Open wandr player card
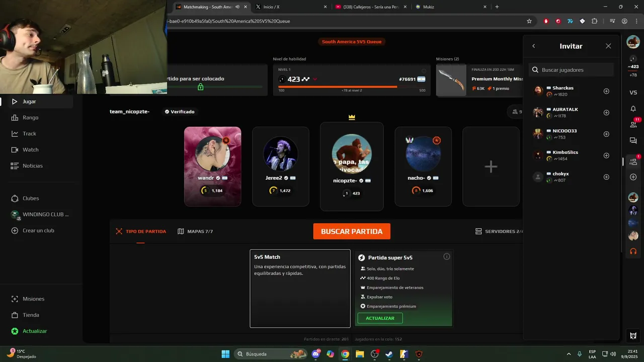Screen dimensions: 644x362 (x=212, y=166)
